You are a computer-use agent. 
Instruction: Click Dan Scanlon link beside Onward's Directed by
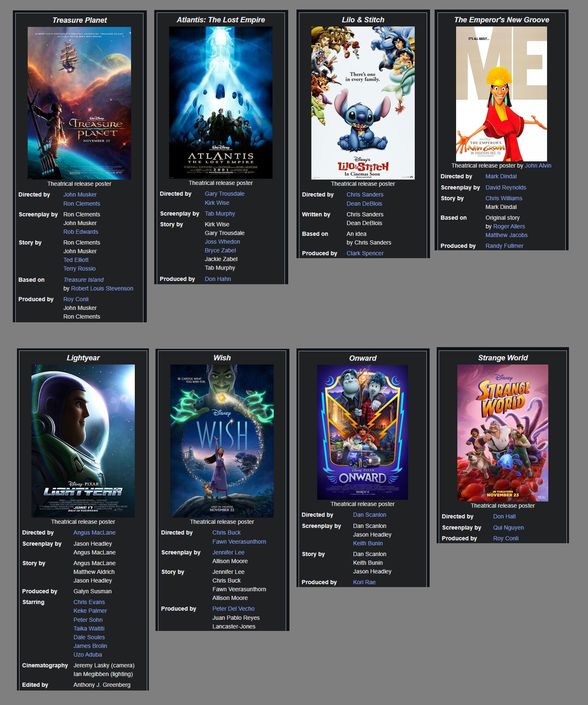point(369,515)
